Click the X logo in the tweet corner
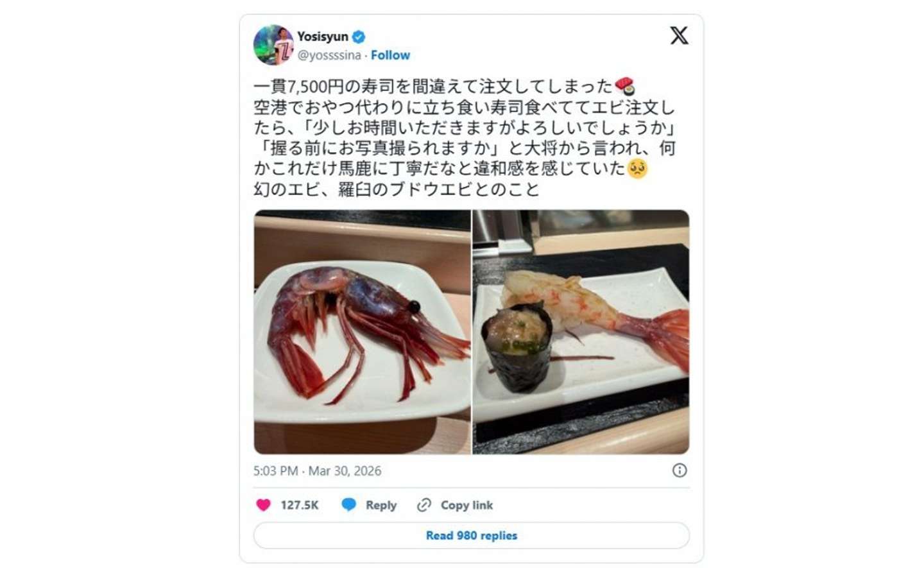 point(679,35)
